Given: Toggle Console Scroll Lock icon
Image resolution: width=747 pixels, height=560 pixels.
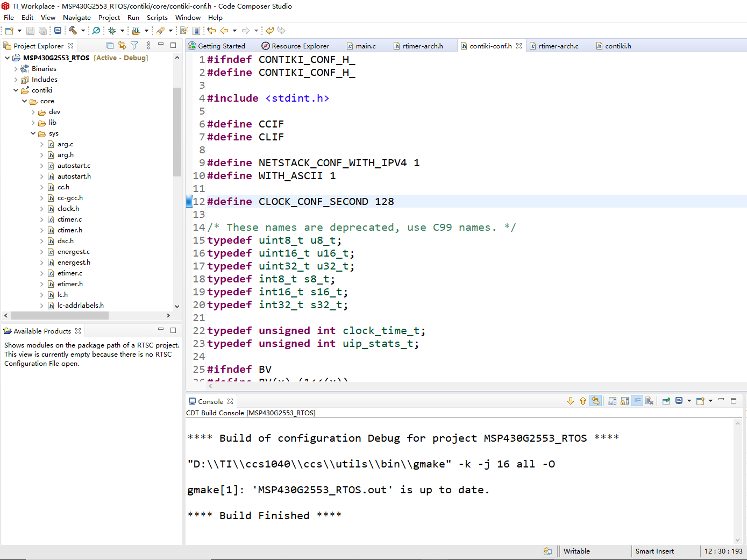Looking at the screenshot, I should 624,401.
